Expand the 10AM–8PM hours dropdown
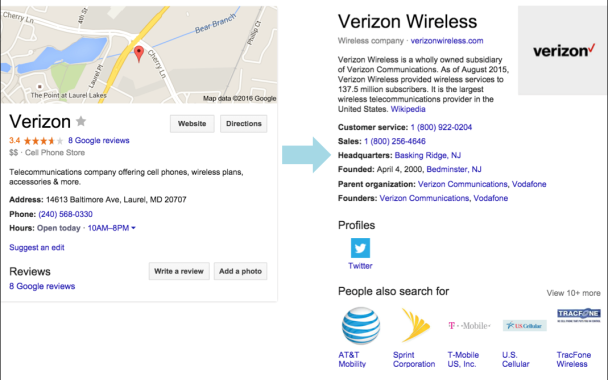The height and width of the screenshot is (380, 608). [112, 228]
